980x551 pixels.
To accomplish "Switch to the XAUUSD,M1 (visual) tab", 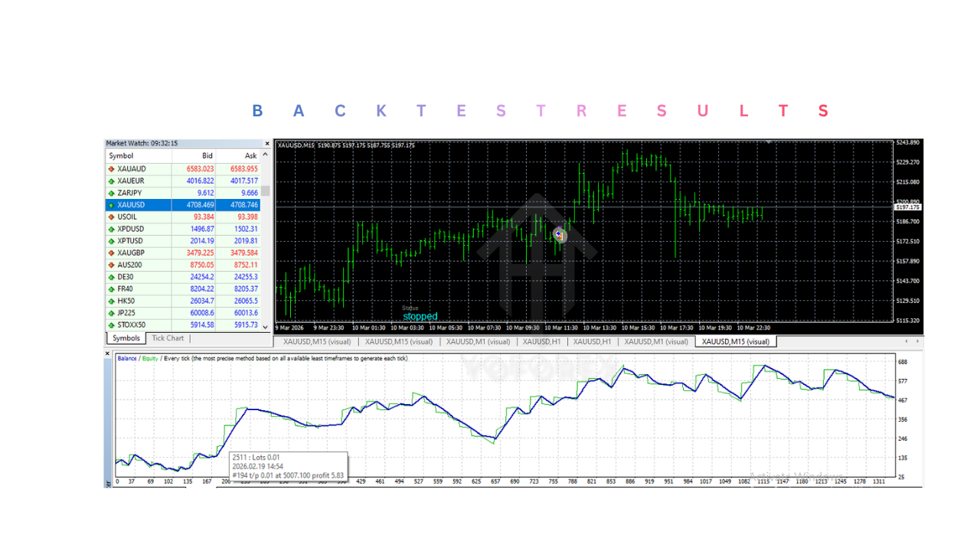I will coord(479,342).
